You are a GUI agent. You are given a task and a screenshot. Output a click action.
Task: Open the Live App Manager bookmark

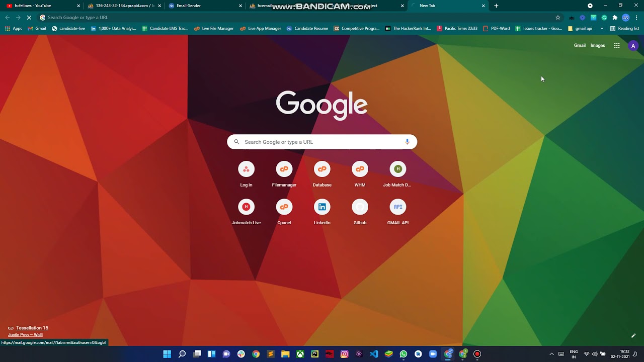260,29
